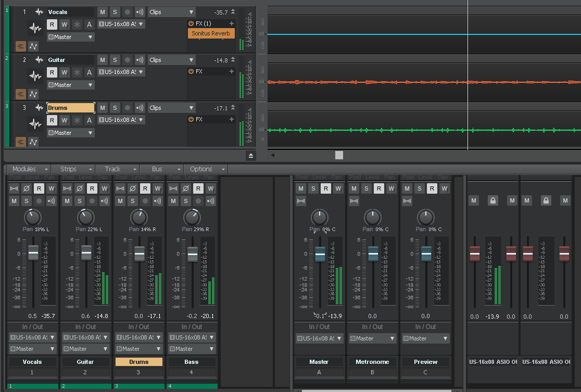
Task: Add an effect to Guitar FX rack
Action: 232,71
